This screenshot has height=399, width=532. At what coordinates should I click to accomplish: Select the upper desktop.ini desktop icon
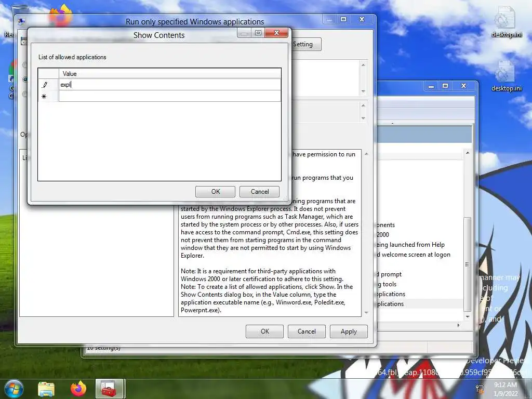pos(506,22)
